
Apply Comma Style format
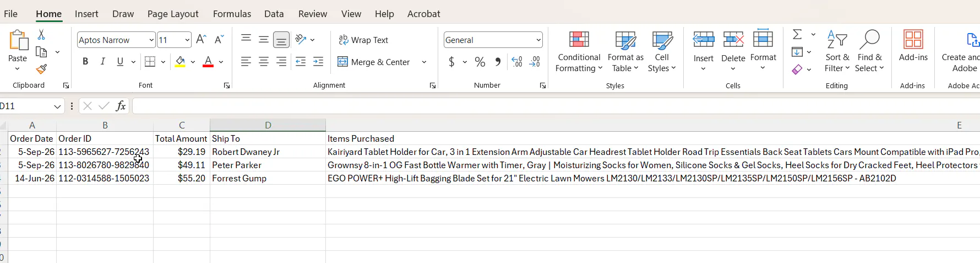click(498, 62)
